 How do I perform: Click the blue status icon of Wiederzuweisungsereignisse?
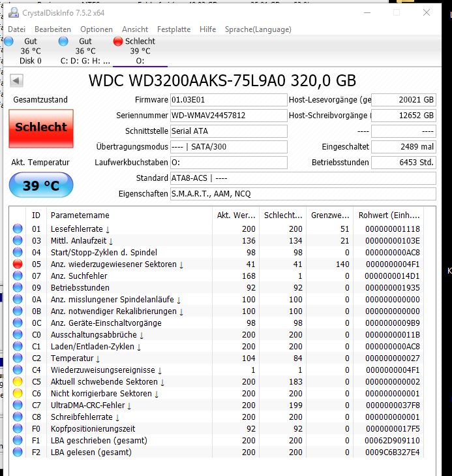(x=18, y=370)
